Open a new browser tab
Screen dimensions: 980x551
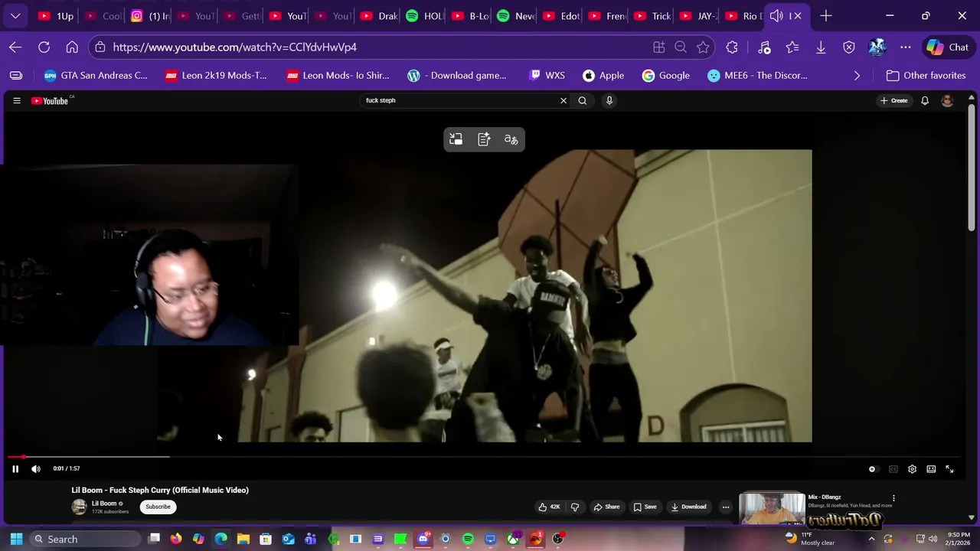(826, 16)
